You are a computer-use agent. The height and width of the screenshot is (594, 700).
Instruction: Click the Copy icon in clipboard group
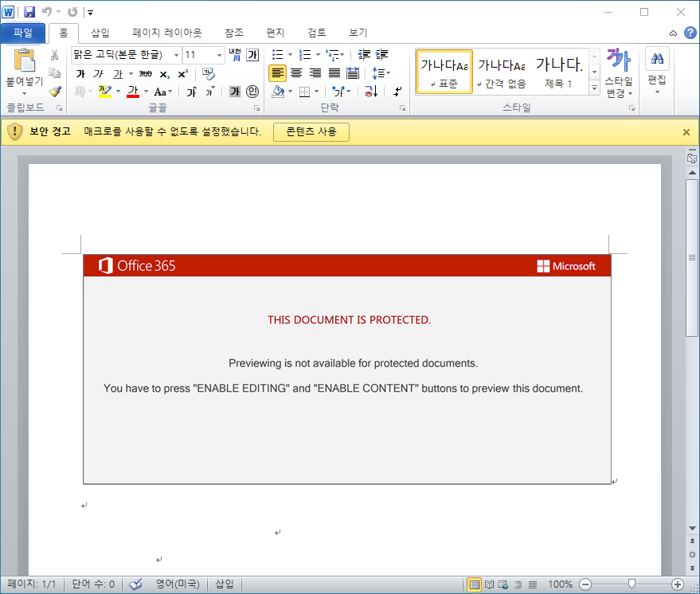tap(54, 73)
